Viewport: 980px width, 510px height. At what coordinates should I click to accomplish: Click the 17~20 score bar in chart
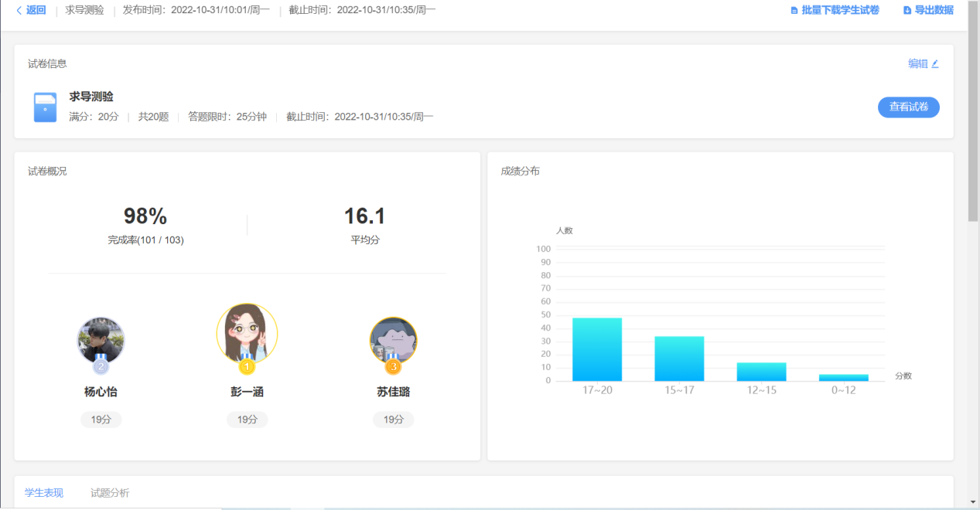click(x=597, y=349)
